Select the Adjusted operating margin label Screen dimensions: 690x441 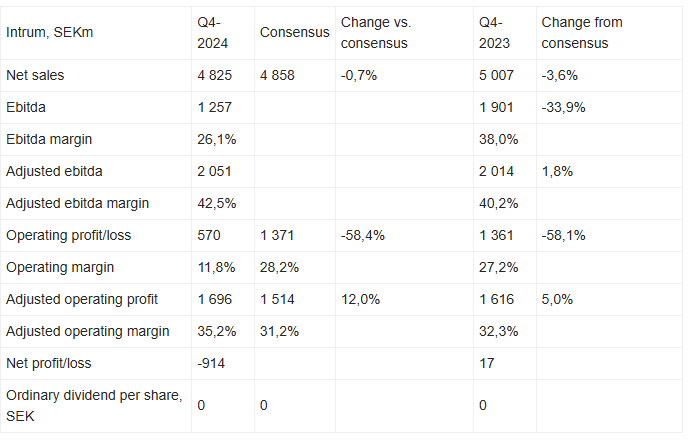[x=83, y=331]
